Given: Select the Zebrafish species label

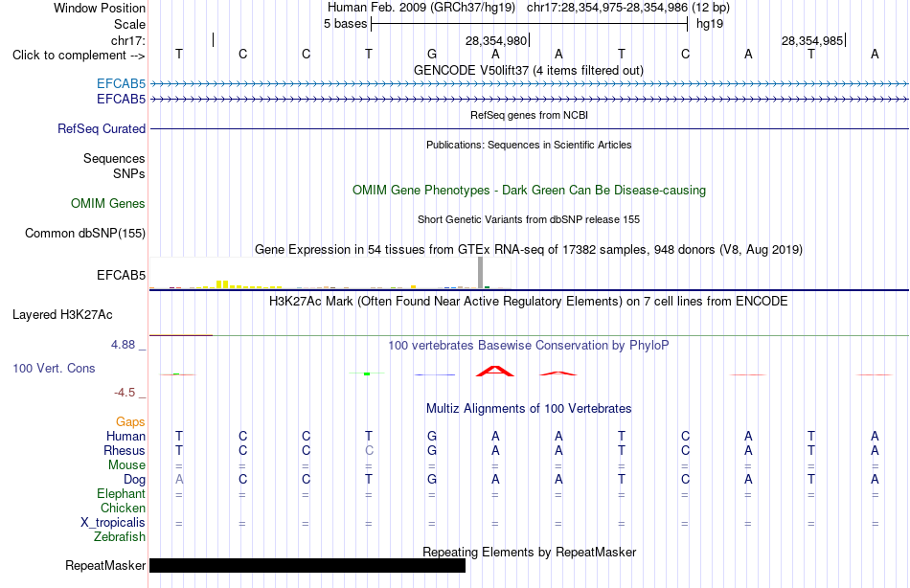Looking at the screenshot, I should [119, 537].
